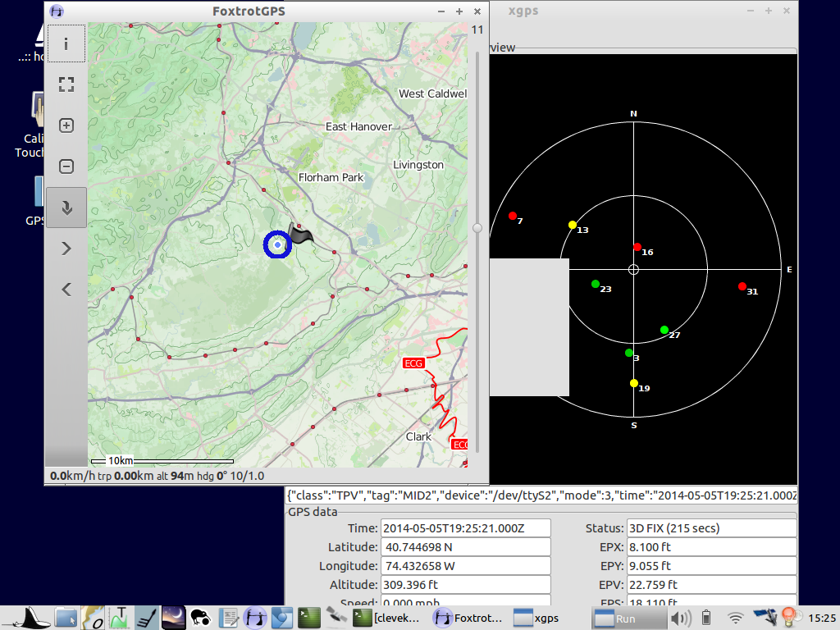
Task: Click the Clark map label
Action: pos(418,436)
